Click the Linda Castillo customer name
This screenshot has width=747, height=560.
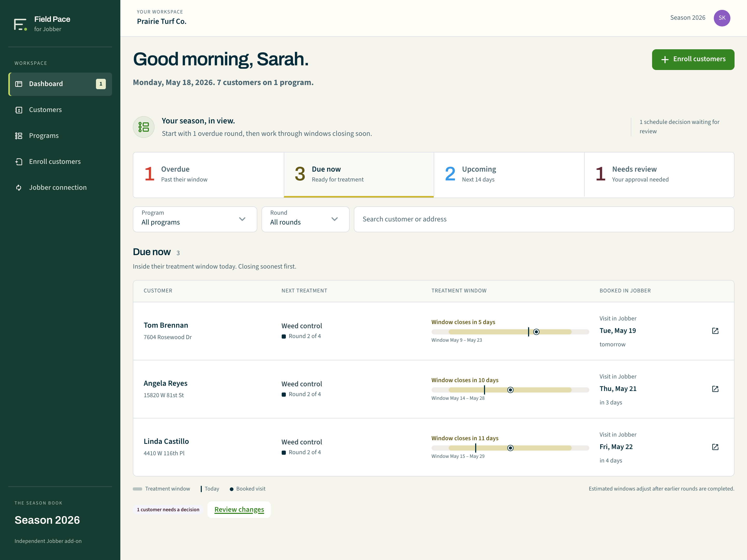pos(166,441)
